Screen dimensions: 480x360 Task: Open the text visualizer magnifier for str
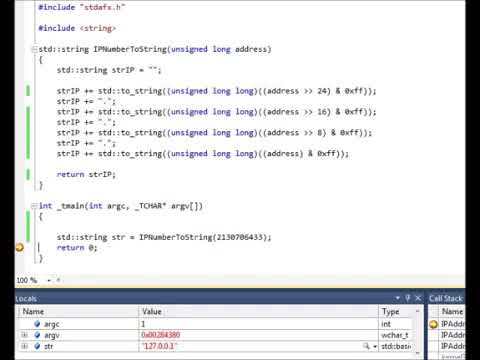pos(366,346)
